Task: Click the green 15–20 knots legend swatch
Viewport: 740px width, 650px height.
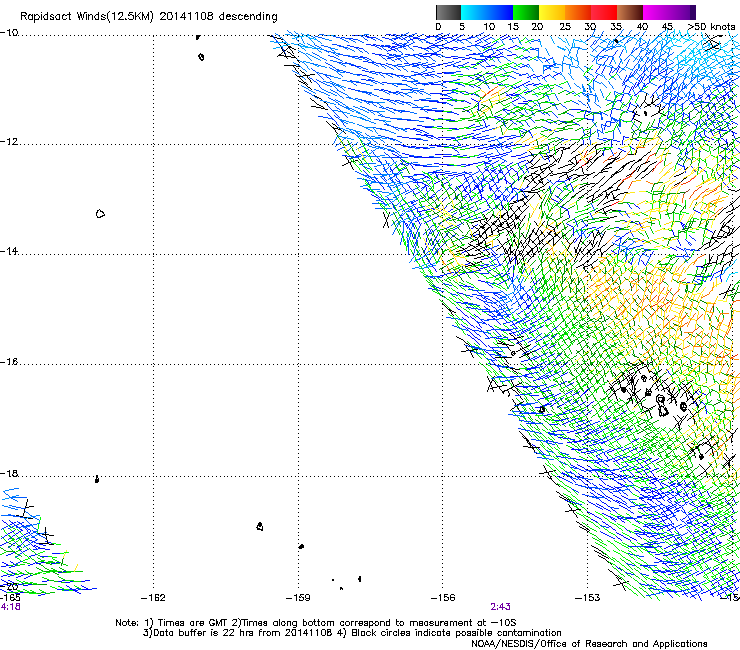Action: (x=526, y=12)
